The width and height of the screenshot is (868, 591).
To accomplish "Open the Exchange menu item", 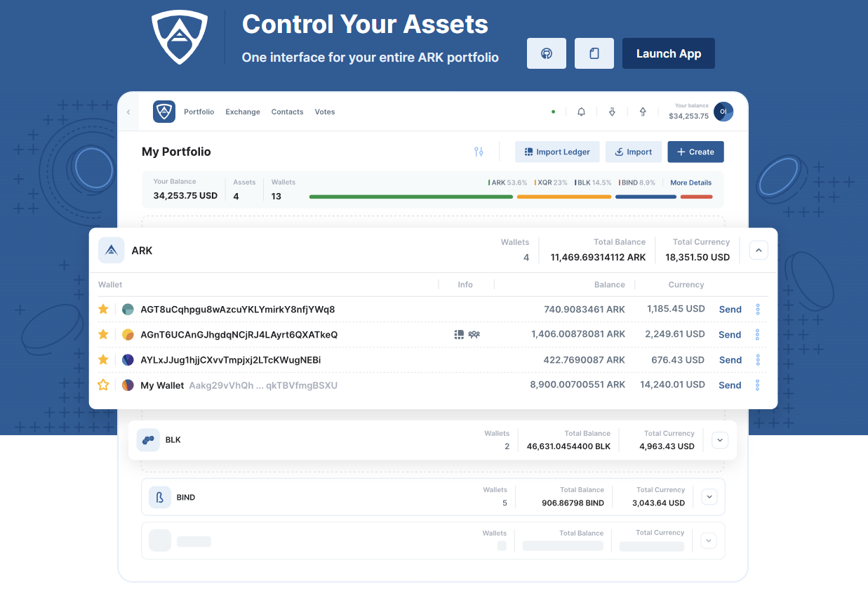I will [243, 112].
